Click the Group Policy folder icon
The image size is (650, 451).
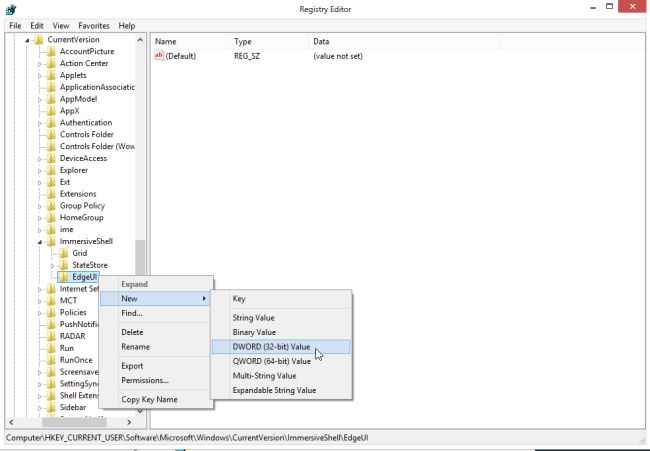[51, 206]
